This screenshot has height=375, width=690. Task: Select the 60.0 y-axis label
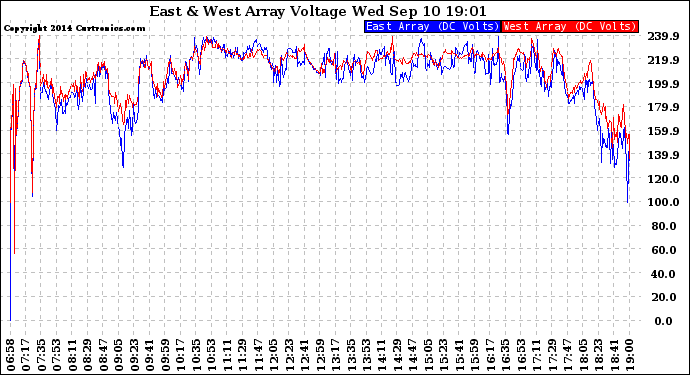click(x=664, y=250)
